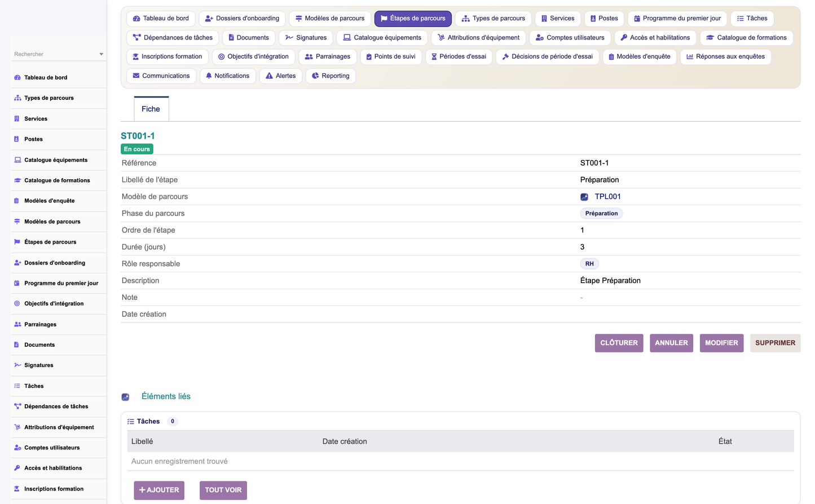Screen dimensions: 815x504
Task: Click the key icon beside sidebar Accès et habilitations
Action: 17,468
